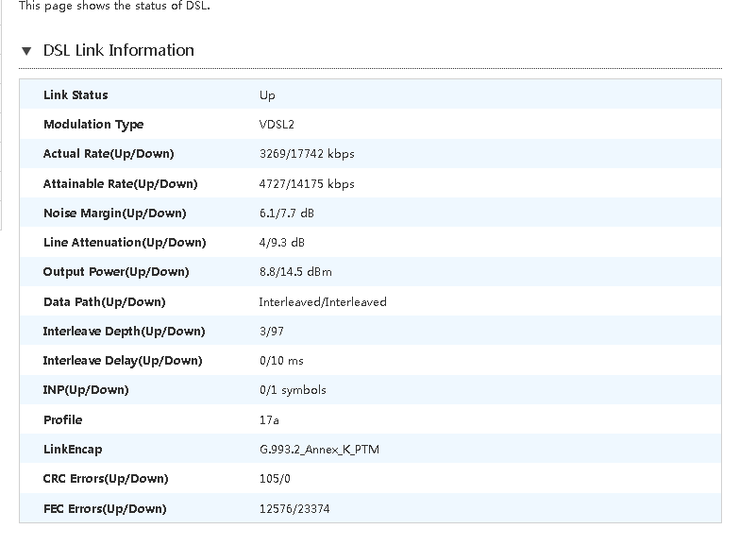
Task: Click the Profile value 17a
Action: click(x=269, y=420)
